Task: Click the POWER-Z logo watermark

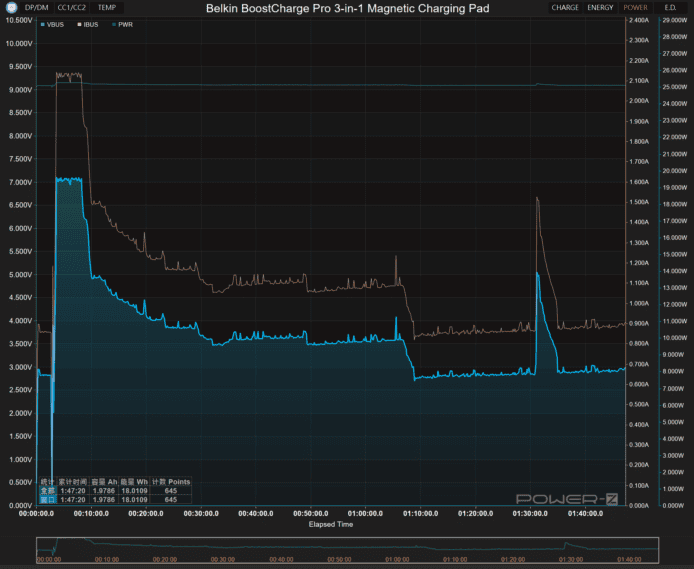Action: 565,498
